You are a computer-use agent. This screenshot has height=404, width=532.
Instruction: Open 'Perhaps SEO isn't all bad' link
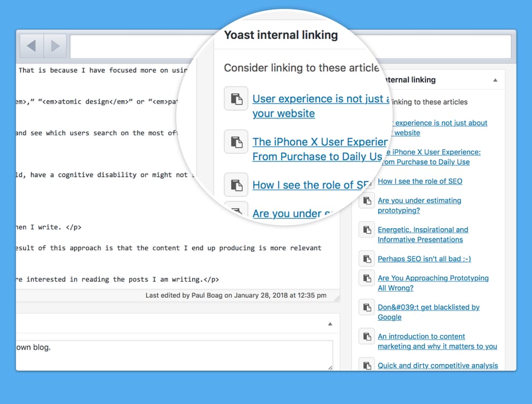[x=424, y=259]
